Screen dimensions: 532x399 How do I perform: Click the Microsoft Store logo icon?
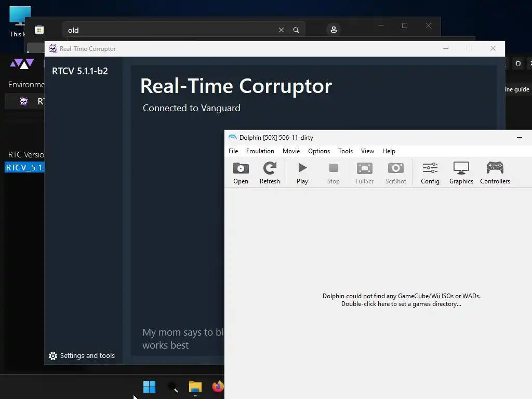click(x=39, y=30)
